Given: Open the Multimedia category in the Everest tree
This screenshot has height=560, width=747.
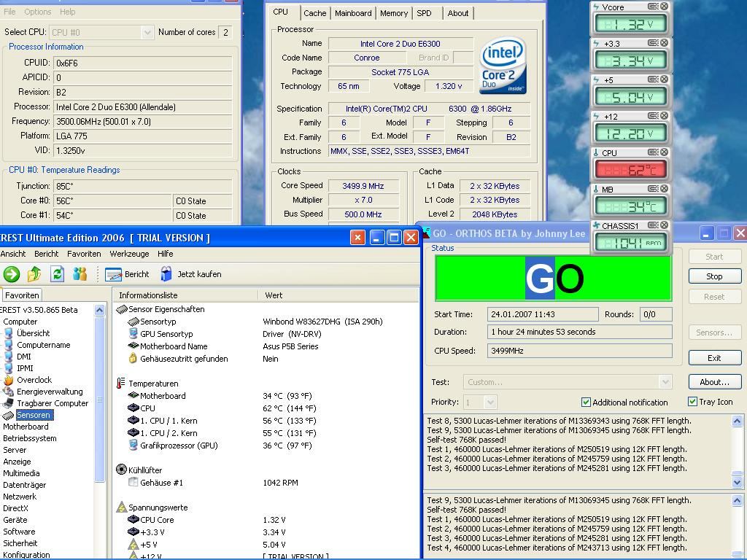Looking at the screenshot, I should pyautogui.click(x=21, y=473).
